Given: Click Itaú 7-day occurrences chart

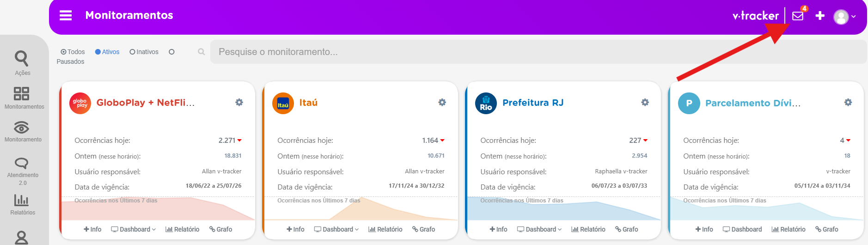Looking at the screenshot, I should 361,208.
